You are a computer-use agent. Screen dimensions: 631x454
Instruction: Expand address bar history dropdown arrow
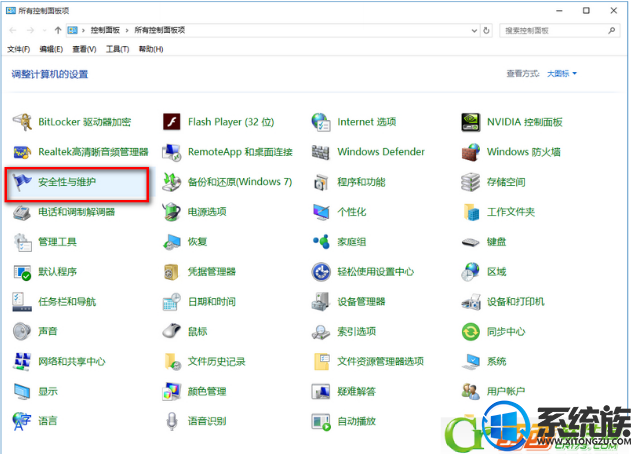tap(474, 31)
